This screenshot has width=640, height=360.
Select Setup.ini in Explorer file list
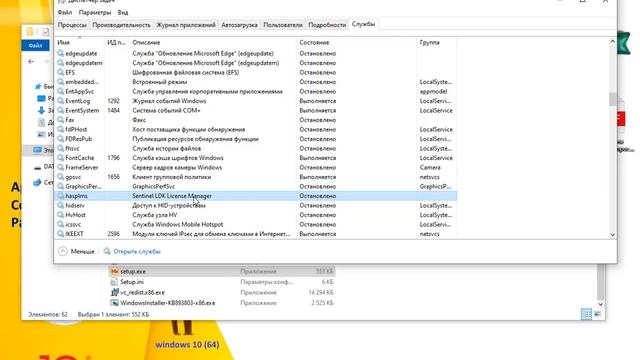tap(132, 282)
